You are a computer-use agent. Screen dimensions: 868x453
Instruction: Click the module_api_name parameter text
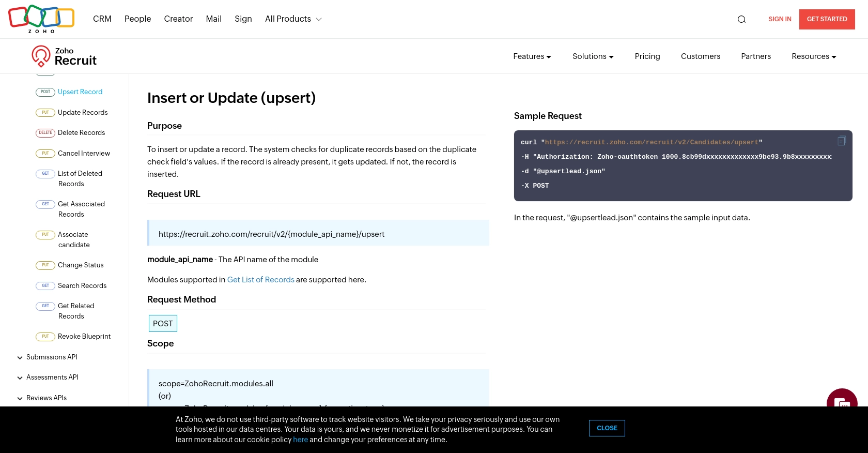(x=180, y=260)
